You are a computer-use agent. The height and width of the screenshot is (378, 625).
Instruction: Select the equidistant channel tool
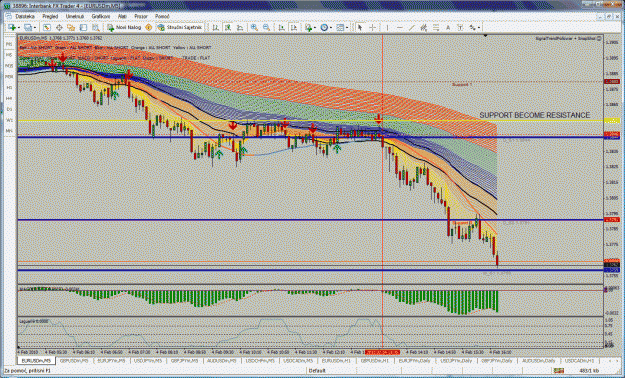point(424,28)
